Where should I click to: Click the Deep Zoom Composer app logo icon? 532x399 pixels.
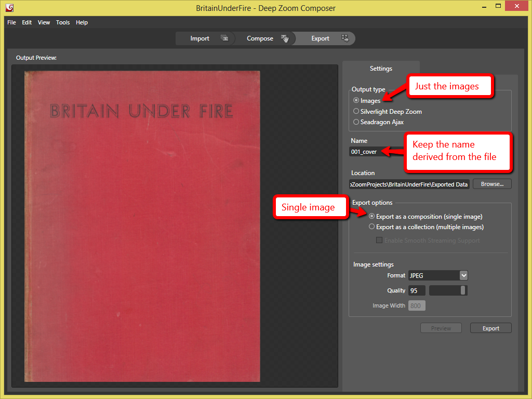[9, 7]
